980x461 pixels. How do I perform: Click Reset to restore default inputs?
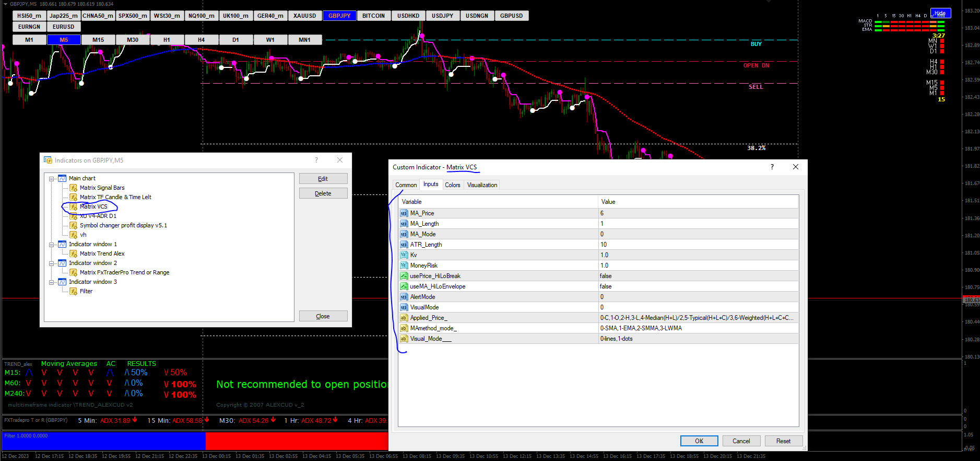tap(784, 441)
